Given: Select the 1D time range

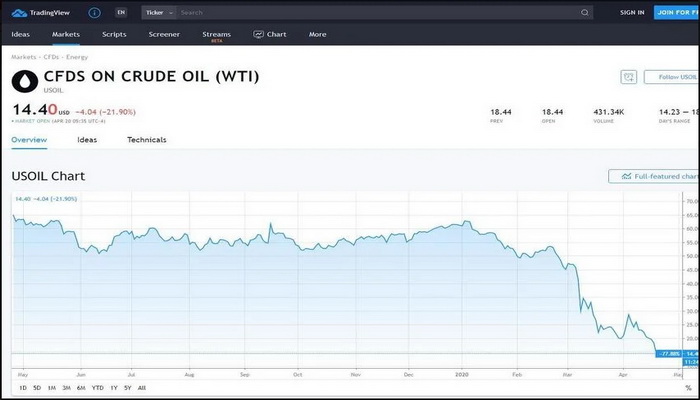Looking at the screenshot, I should (x=21, y=387).
